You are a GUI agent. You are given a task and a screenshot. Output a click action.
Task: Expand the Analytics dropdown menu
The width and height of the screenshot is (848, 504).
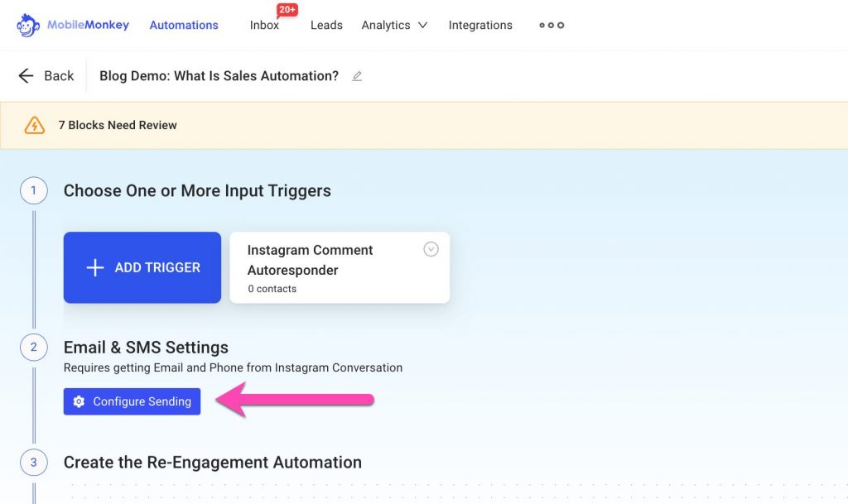pyautogui.click(x=394, y=25)
